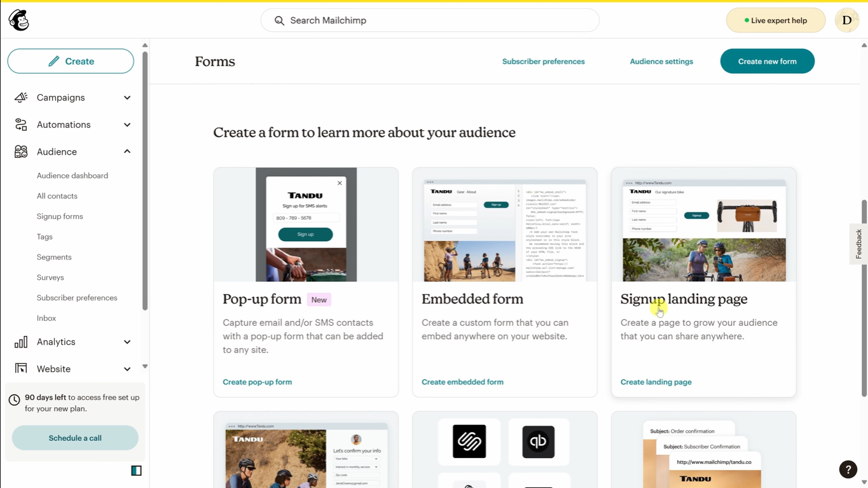Screen dimensions: 868x488
Task: Select the Analytics bar-chart icon
Action: click(20, 342)
